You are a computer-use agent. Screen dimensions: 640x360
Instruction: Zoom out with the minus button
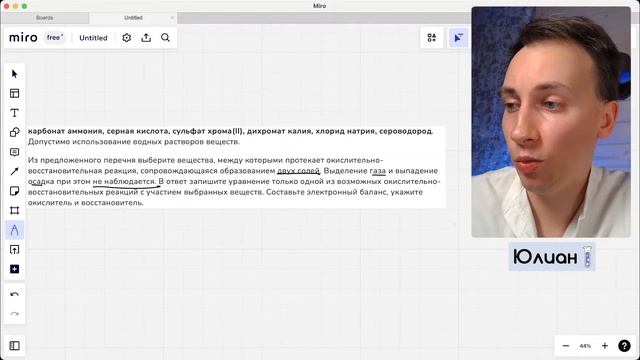click(566, 346)
